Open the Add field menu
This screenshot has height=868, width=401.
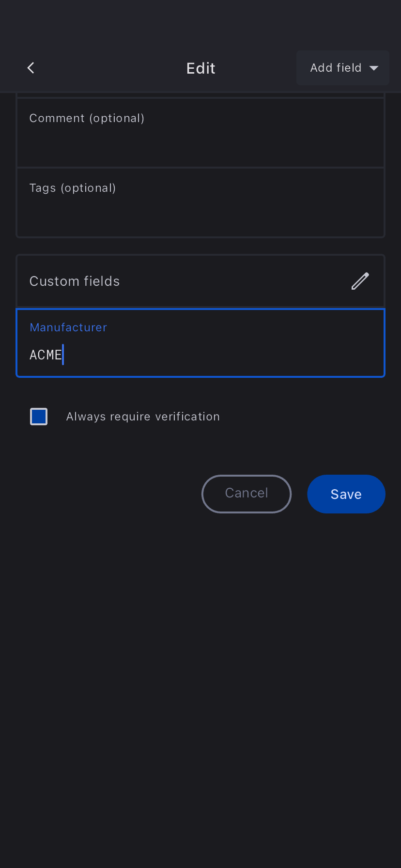tap(342, 68)
